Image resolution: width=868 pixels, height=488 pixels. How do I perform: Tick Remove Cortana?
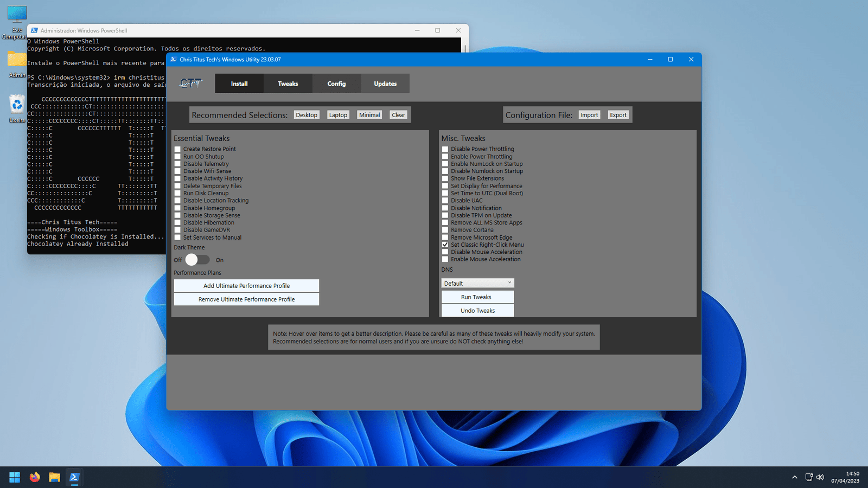point(445,230)
